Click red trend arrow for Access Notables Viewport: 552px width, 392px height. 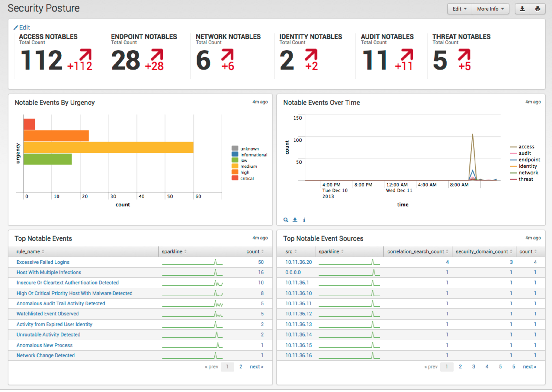[x=86, y=55]
